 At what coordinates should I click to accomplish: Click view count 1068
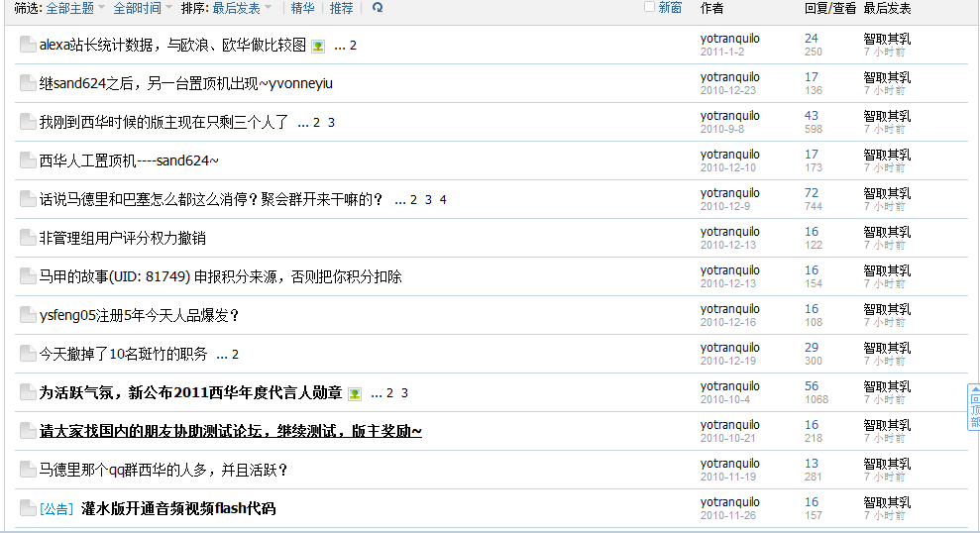(x=817, y=400)
